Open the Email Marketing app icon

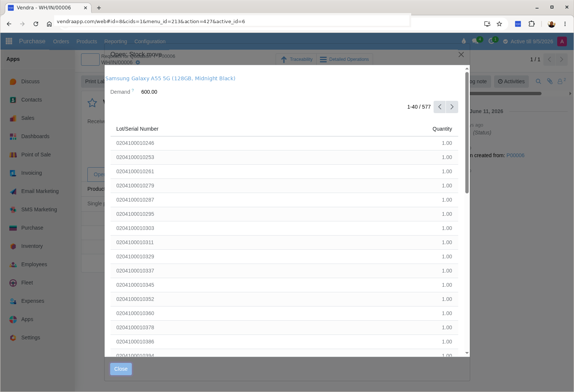click(13, 192)
